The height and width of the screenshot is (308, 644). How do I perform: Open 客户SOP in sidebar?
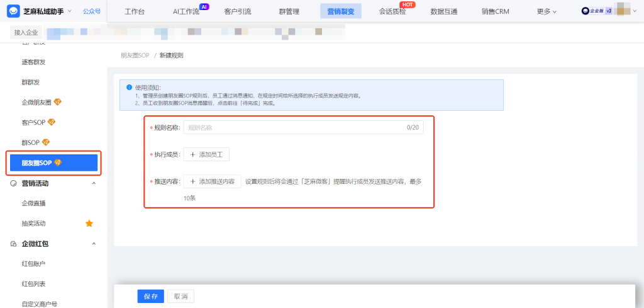pyautogui.click(x=34, y=123)
